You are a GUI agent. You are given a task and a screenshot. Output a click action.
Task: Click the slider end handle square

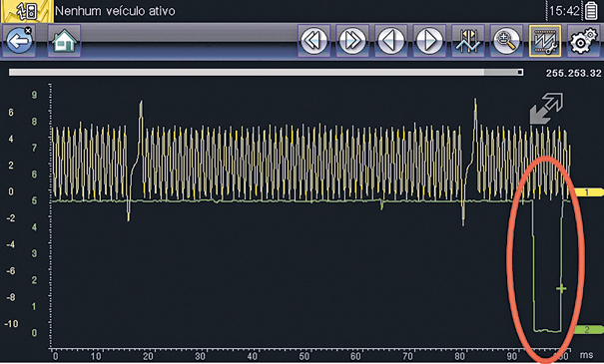[520, 72]
